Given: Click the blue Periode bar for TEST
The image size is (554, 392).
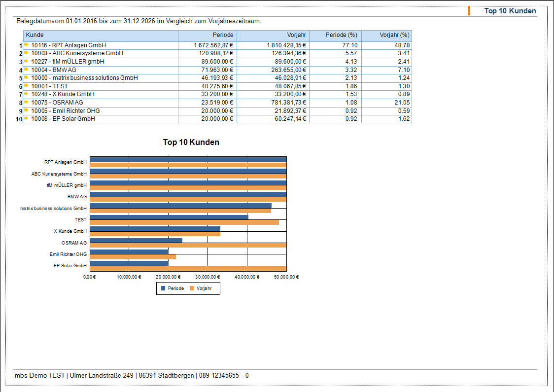Looking at the screenshot, I should pos(169,217).
